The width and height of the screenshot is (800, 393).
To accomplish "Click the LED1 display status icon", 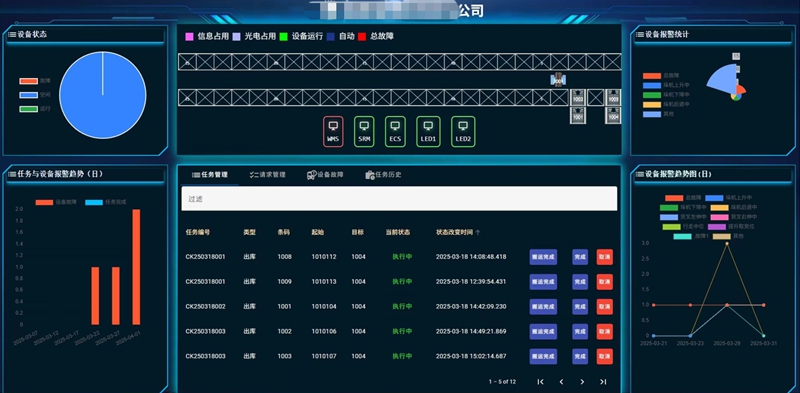I will coord(429,132).
